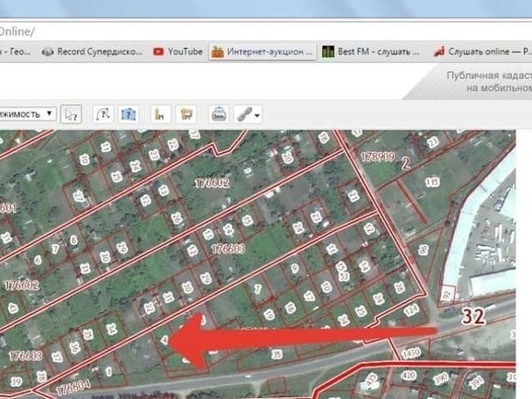Select the parcel labeled 115
The width and height of the screenshot is (532, 399).
pos(432,182)
